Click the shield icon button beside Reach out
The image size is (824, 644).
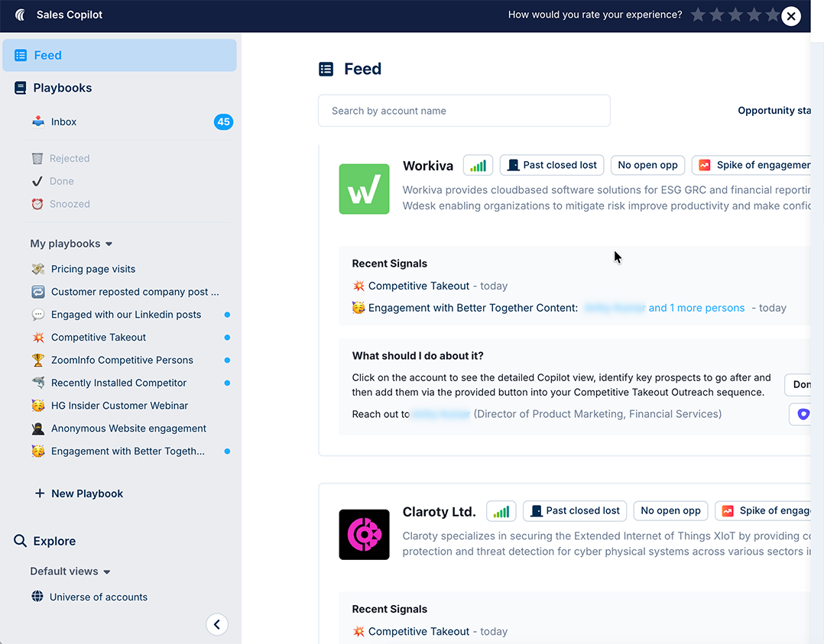(x=803, y=414)
